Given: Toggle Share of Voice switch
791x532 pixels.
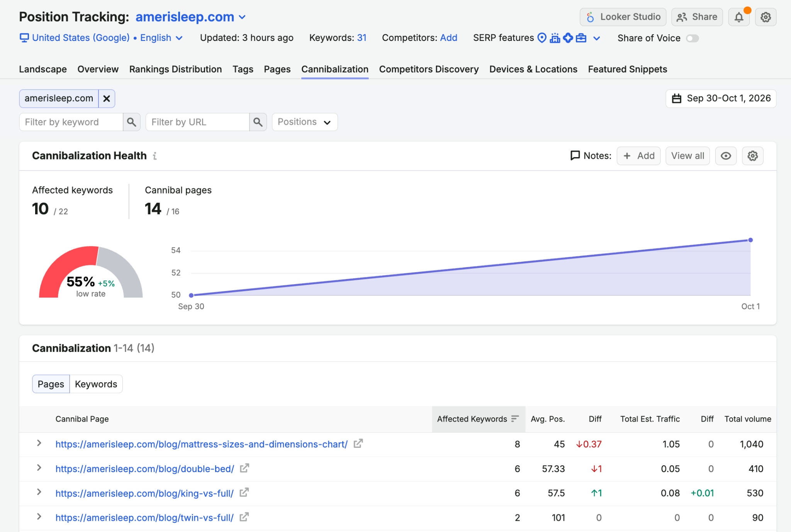Looking at the screenshot, I should (x=692, y=38).
